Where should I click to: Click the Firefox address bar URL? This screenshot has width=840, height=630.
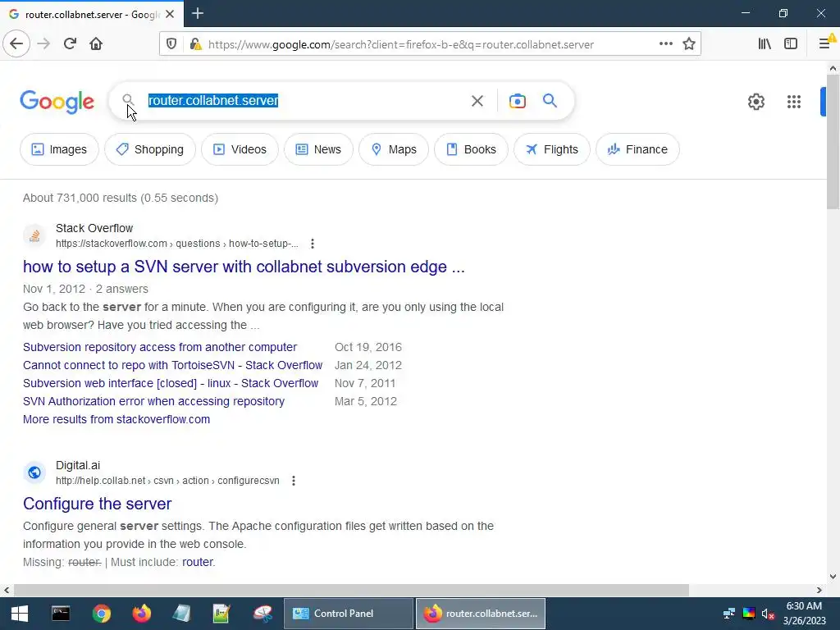coord(400,44)
